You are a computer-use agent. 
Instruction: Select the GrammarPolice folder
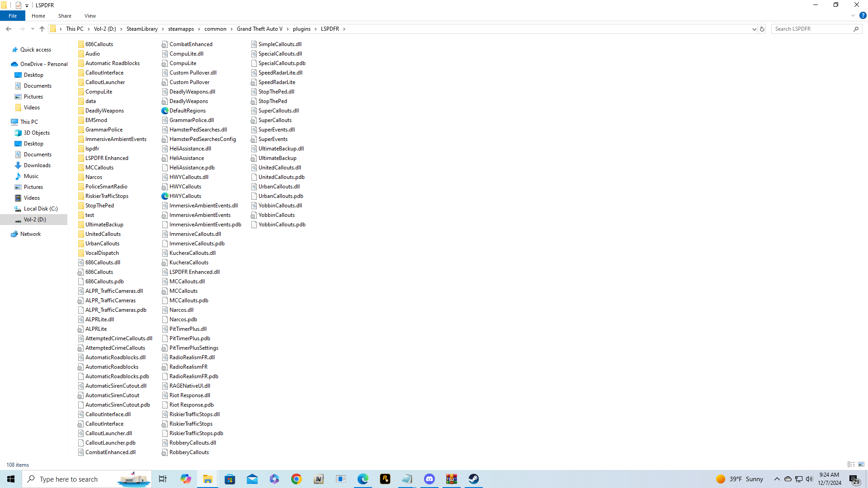[104, 130]
